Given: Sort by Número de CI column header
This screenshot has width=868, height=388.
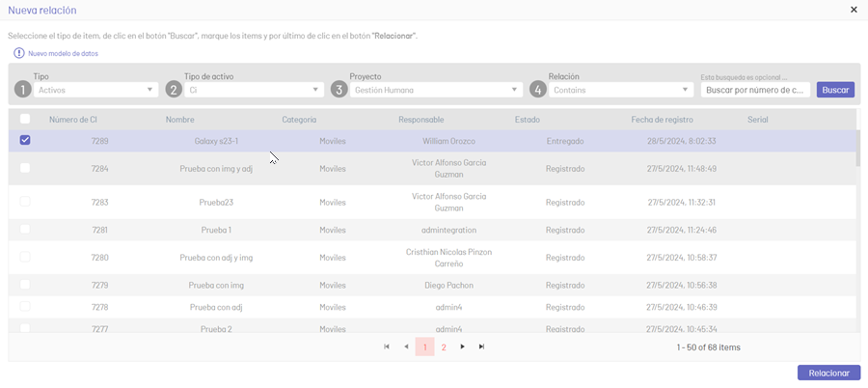Looking at the screenshot, I should click(73, 120).
